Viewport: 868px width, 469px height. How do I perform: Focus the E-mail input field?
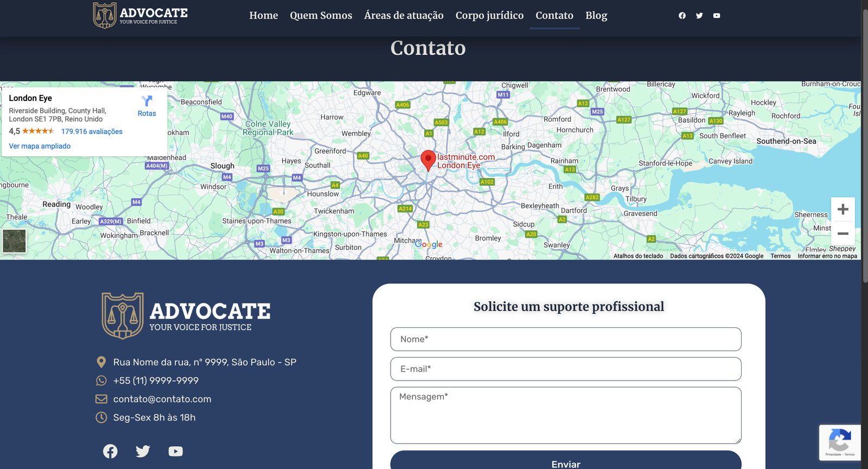566,369
